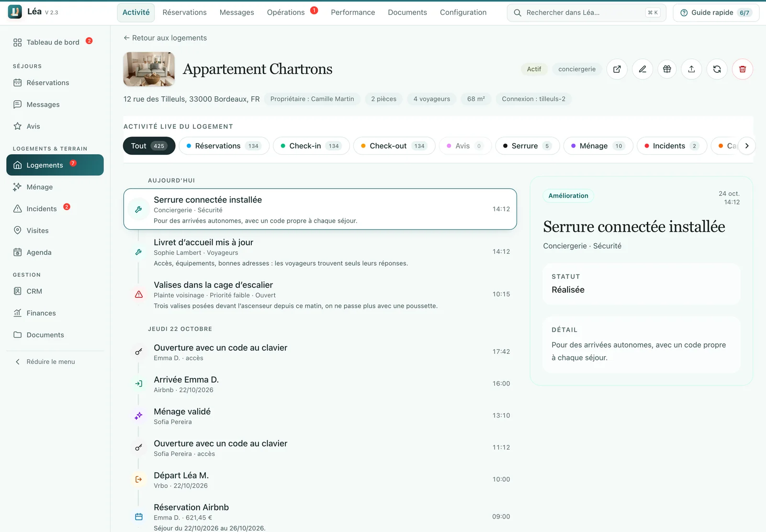Switch to the Réservations top tab
Screen dimensions: 766x532
point(184,12)
